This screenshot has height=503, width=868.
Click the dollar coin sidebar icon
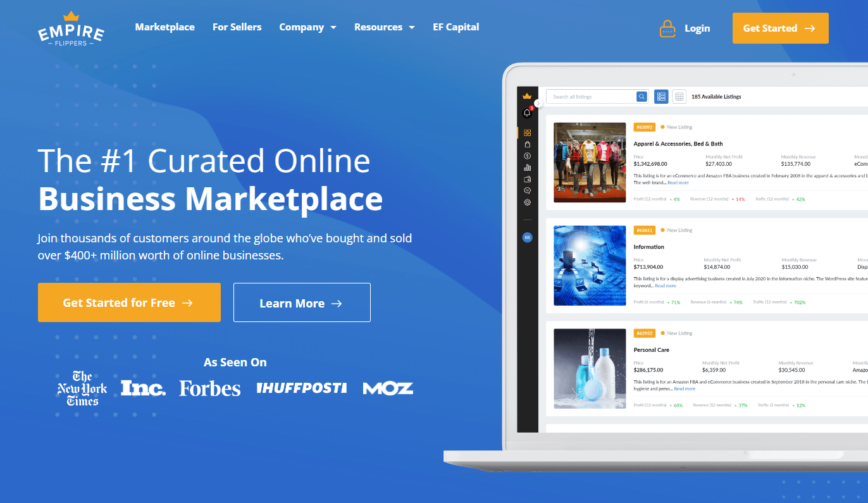[x=528, y=156]
